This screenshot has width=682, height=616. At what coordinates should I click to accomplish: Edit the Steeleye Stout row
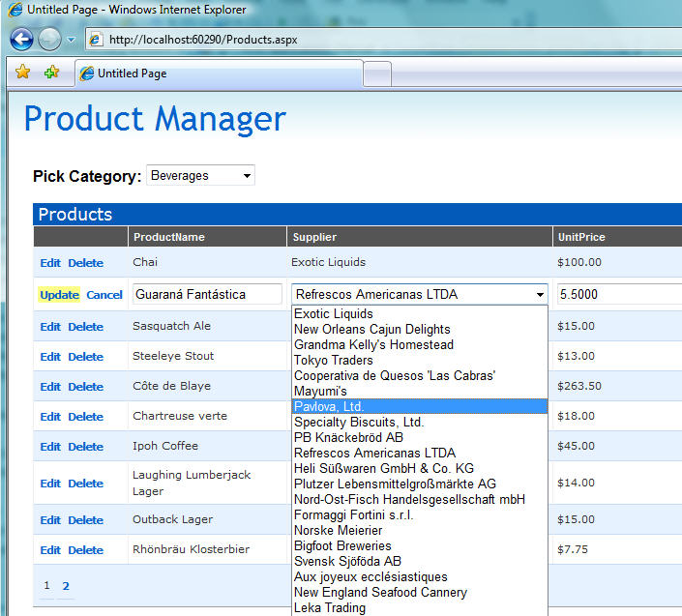pos(50,357)
